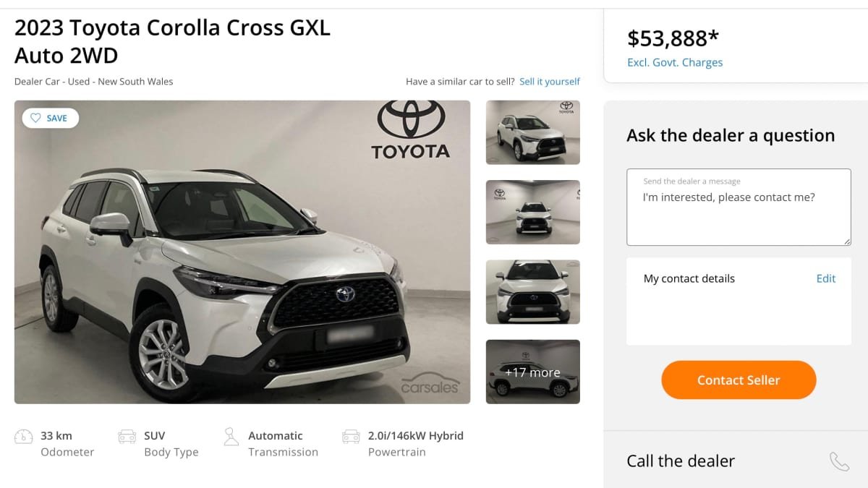Click Call the dealer
The width and height of the screenshot is (868, 488).
(680, 461)
